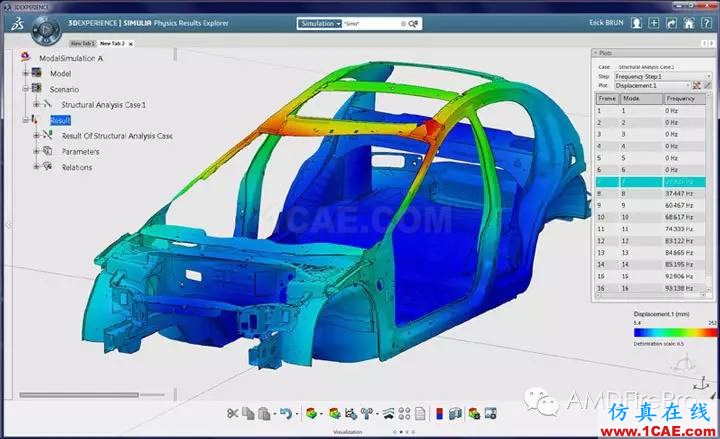Image resolution: width=720 pixels, height=439 pixels.
Task: Click the Mode column header
Action: click(x=641, y=99)
